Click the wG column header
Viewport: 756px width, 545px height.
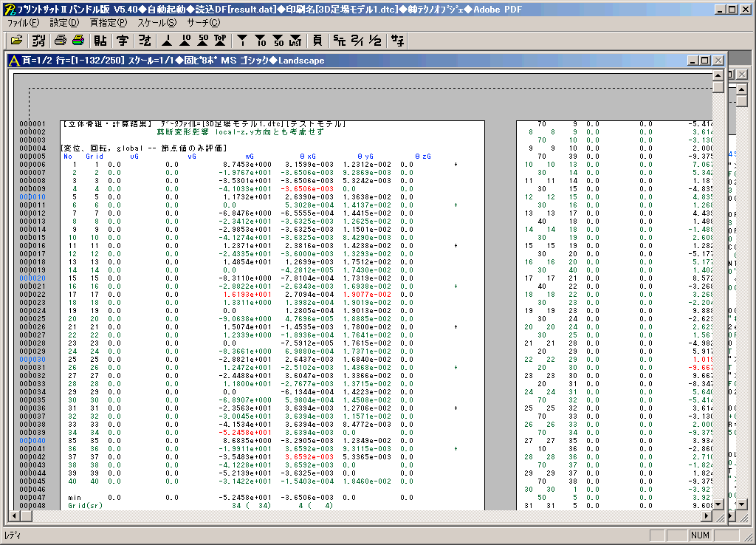click(x=250, y=157)
